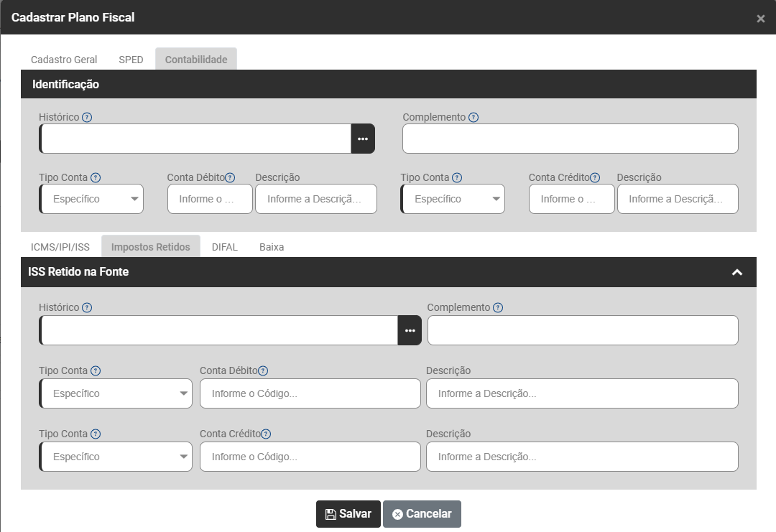Click the ISS Conta Débito code input field
This screenshot has width=776, height=532.
coord(310,393)
